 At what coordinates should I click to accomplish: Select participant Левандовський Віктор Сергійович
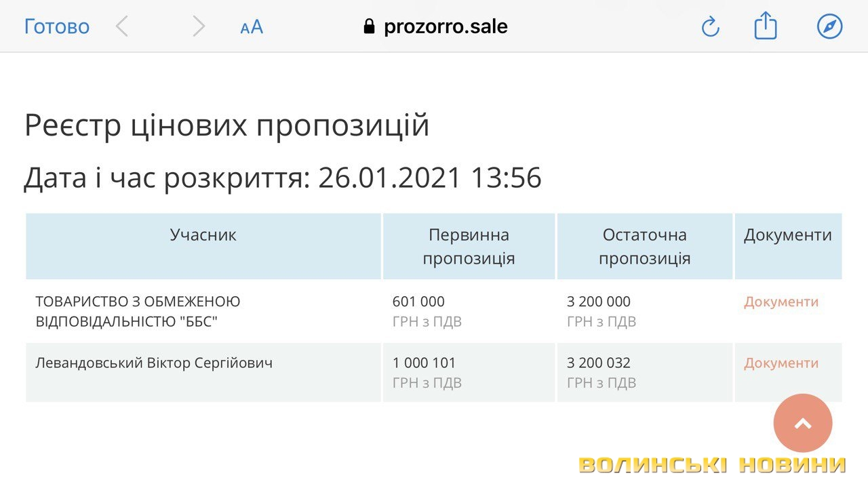[x=154, y=363]
